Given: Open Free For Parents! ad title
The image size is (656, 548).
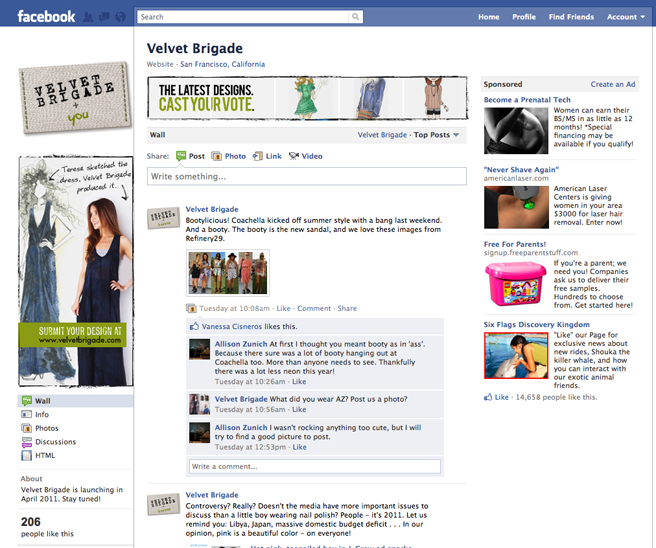Looking at the screenshot, I should pyautogui.click(x=515, y=244).
